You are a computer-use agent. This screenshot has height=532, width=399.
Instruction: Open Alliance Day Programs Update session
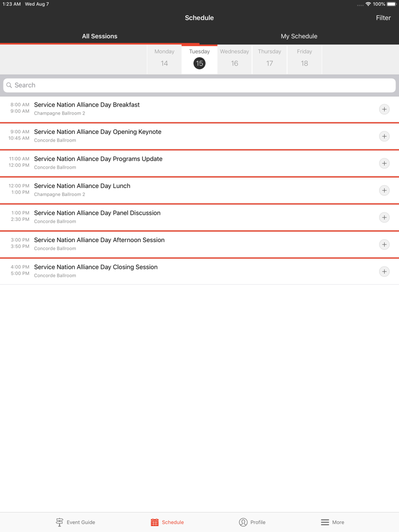[x=199, y=163]
